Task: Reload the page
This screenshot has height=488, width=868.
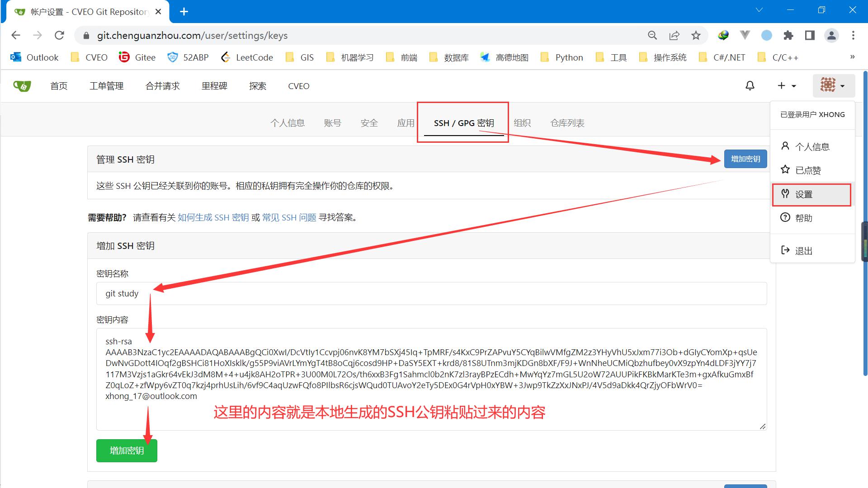Action: coord(59,35)
